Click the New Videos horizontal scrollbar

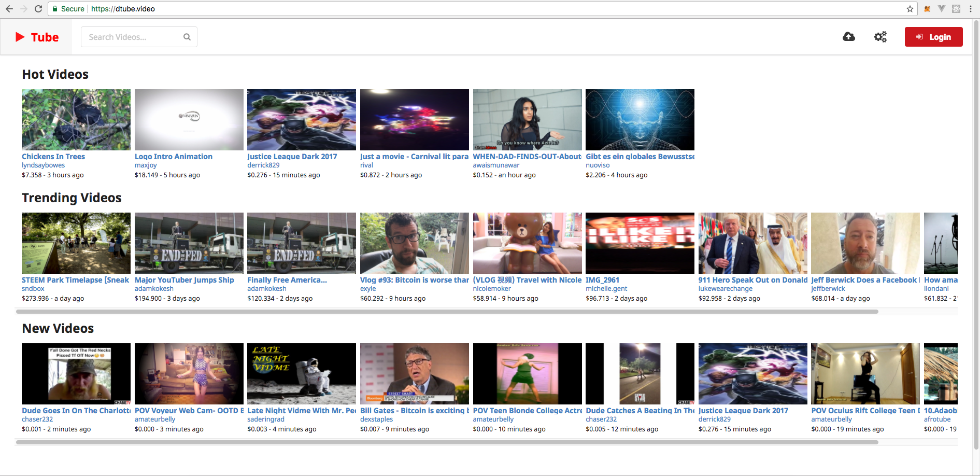click(447, 442)
